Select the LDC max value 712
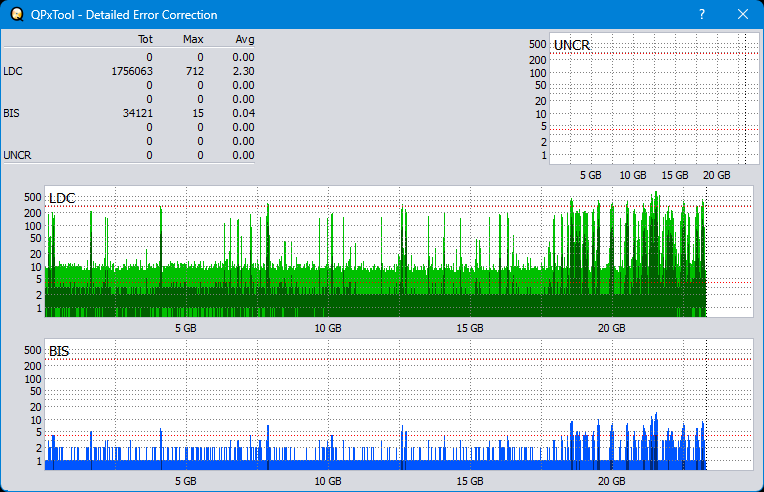The image size is (764, 492). (x=194, y=71)
